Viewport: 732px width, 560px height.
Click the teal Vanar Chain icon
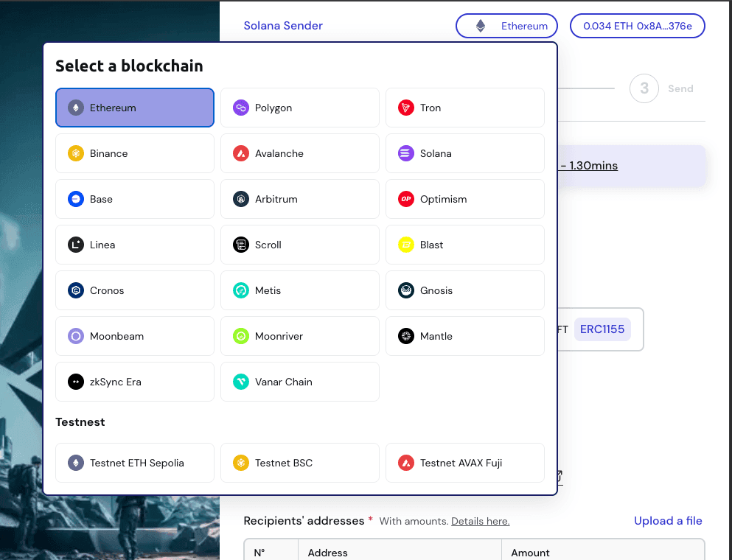point(241,382)
